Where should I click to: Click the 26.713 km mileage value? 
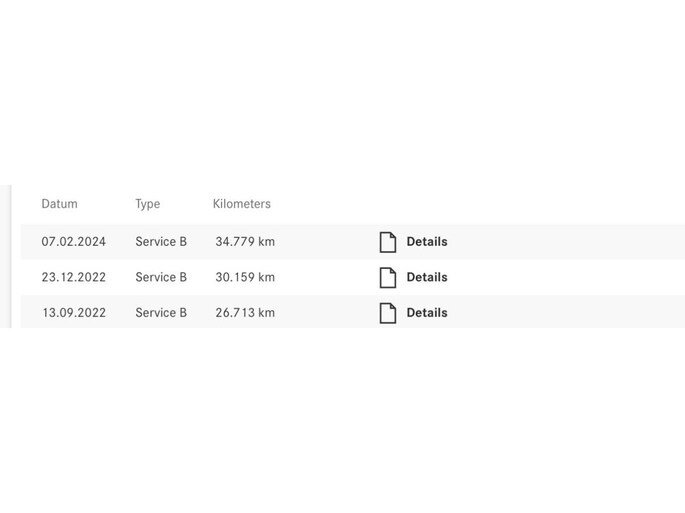point(245,313)
